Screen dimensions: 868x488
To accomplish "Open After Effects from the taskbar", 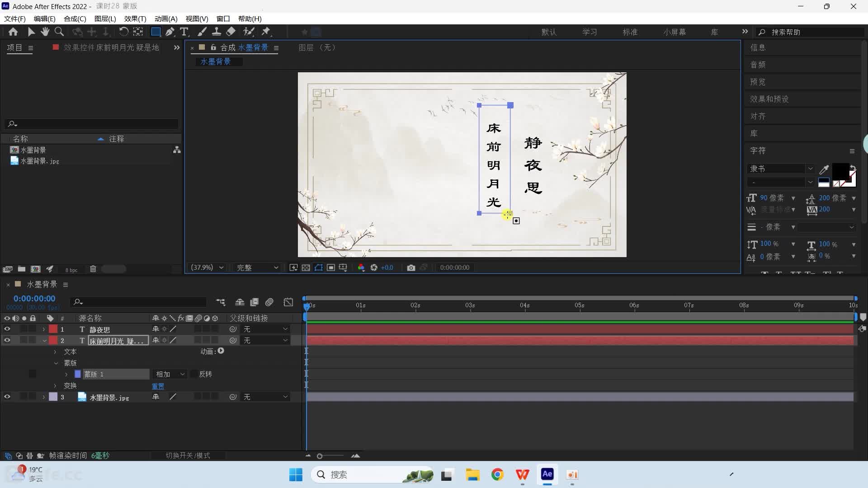I will 547,474.
